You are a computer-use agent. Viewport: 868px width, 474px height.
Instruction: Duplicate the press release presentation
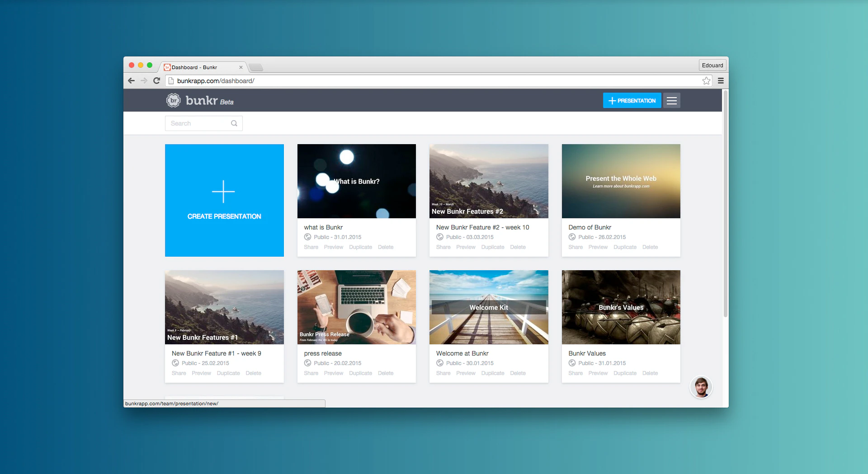360,373
